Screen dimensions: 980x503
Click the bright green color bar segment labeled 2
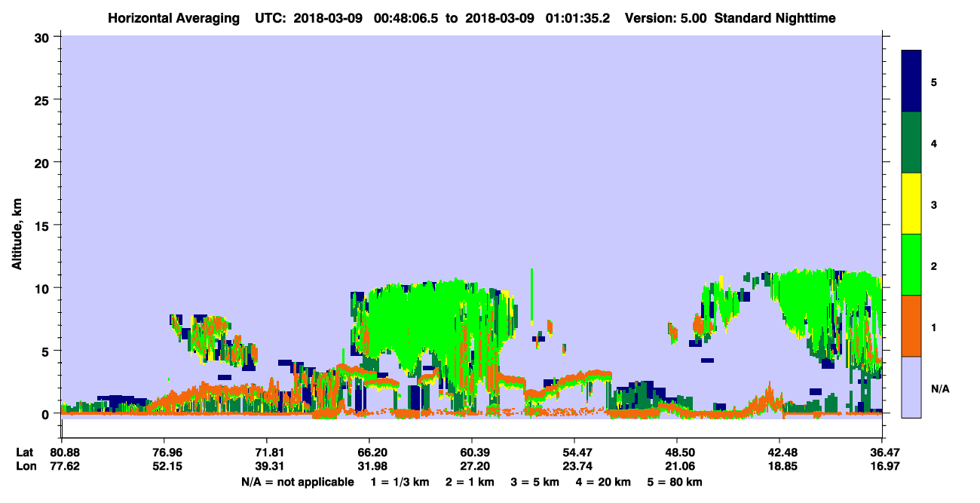[x=911, y=265]
